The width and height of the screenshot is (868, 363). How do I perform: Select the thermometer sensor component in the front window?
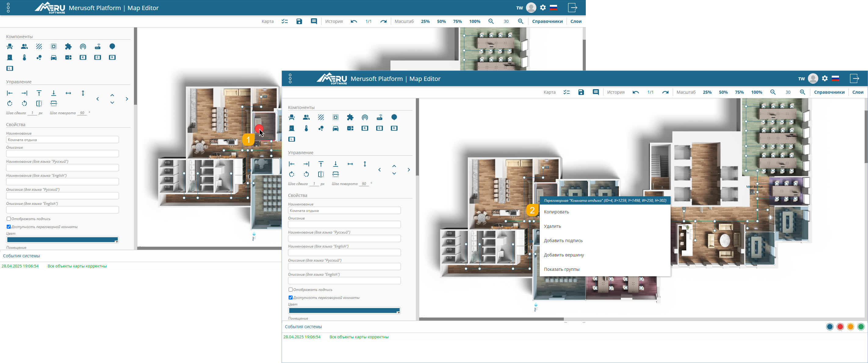pos(306,129)
